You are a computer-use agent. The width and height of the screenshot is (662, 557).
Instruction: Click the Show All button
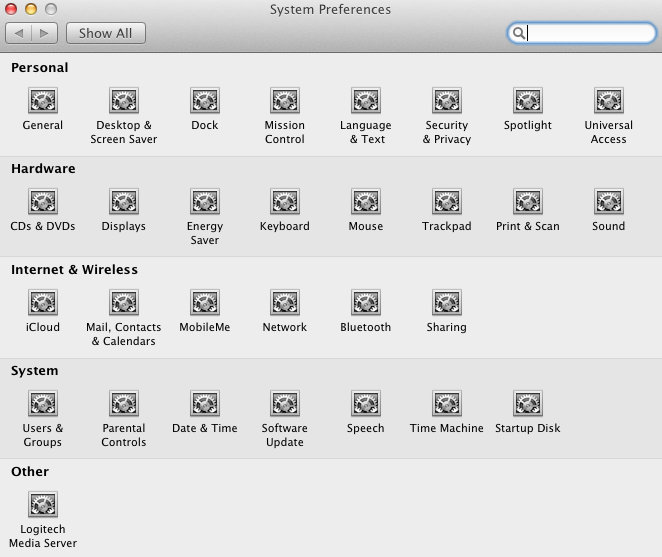(105, 33)
